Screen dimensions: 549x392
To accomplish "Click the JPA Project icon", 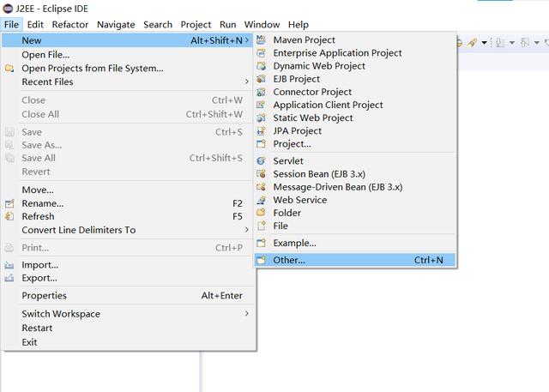I will click(261, 130).
